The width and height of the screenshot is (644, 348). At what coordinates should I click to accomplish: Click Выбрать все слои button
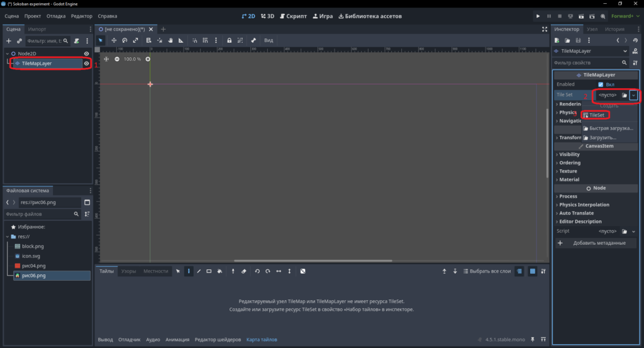(x=487, y=271)
